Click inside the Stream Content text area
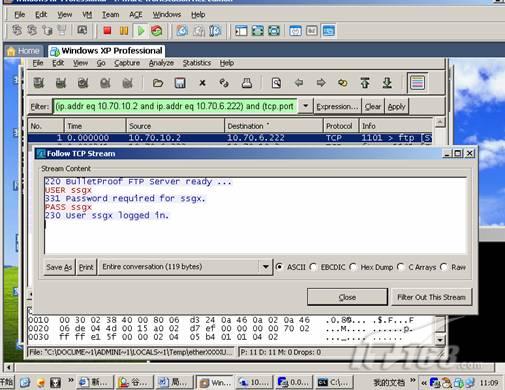The height and width of the screenshot is (390, 505). (x=255, y=215)
